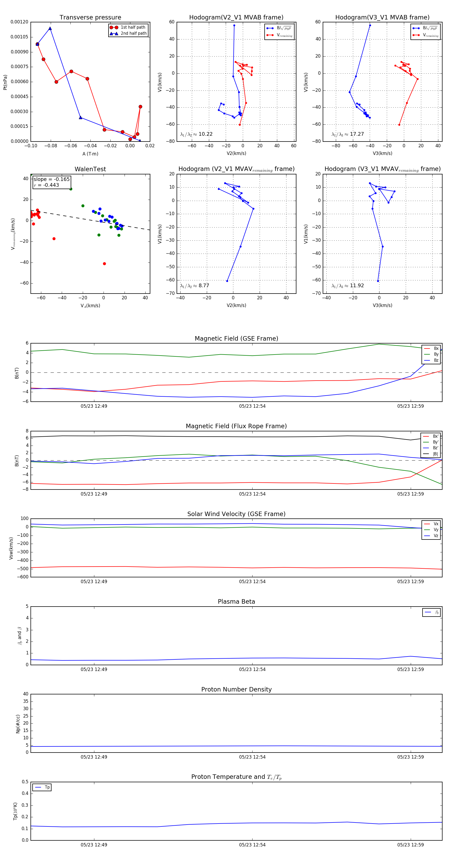Click the "Hodogram (V2_V1 MVAV remaining frame)" title
The width and height of the screenshot is (473, 868).
coord(236,169)
